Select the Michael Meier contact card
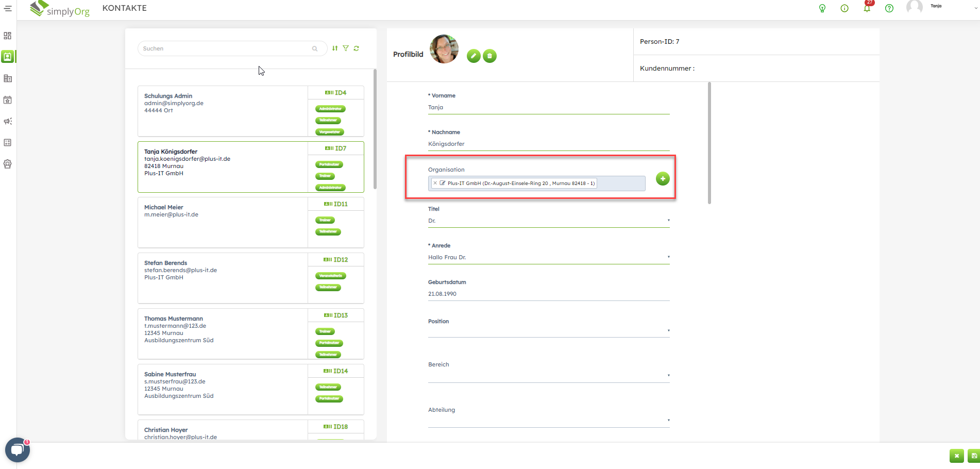This screenshot has width=980, height=469. [223, 222]
